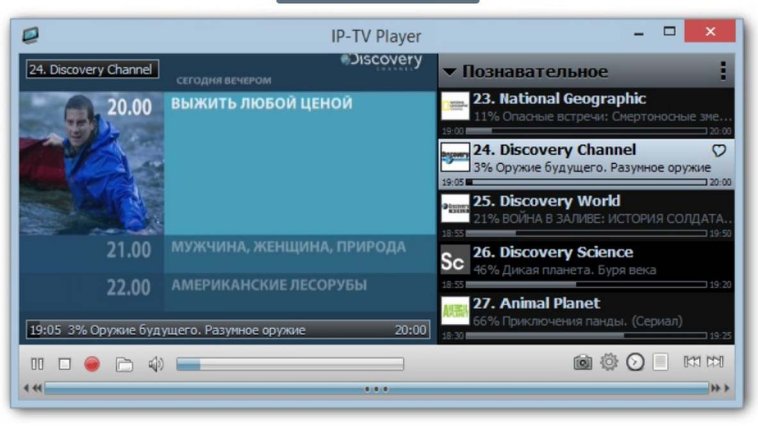The height and width of the screenshot is (426, 758).
Task: Open the channel list options menu dots
Action: pos(723,71)
